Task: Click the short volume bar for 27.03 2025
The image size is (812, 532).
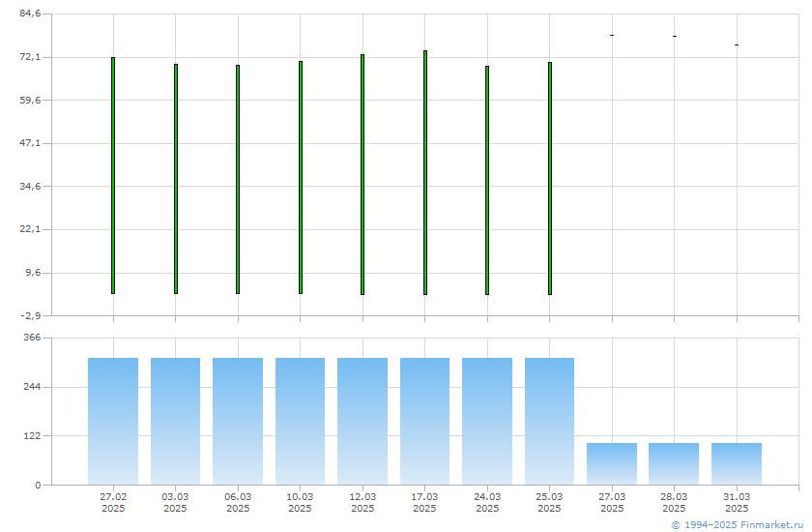Action: click(x=612, y=463)
